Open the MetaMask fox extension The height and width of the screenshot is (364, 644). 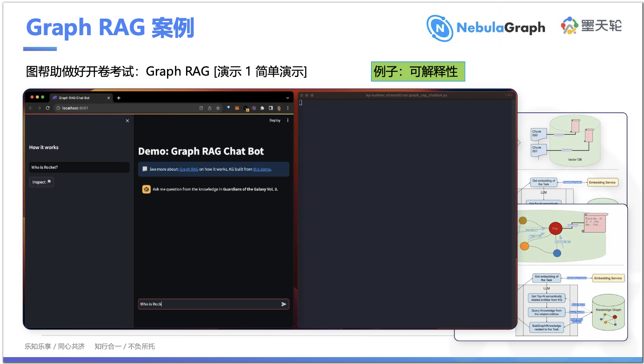click(x=237, y=108)
